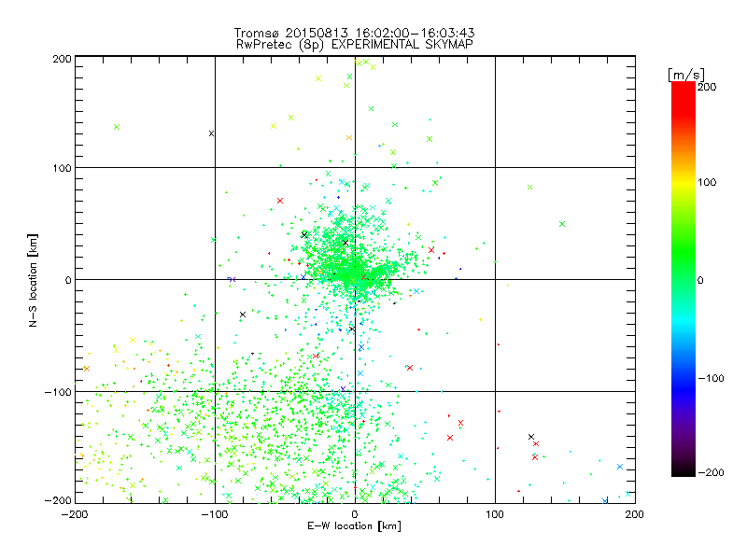
Task: Click the subtitle 'RwPretec (8p) EXPERIMENTAL SKYMAP'
Action: point(354,44)
